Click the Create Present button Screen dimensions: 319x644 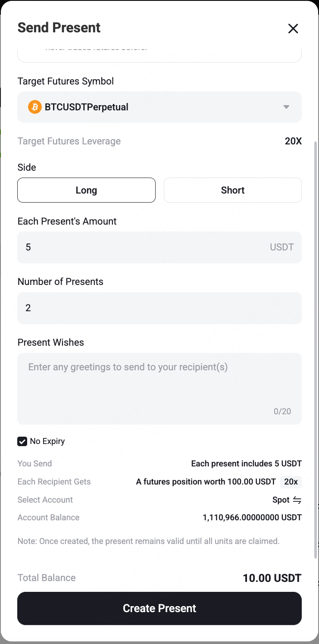coord(159,608)
